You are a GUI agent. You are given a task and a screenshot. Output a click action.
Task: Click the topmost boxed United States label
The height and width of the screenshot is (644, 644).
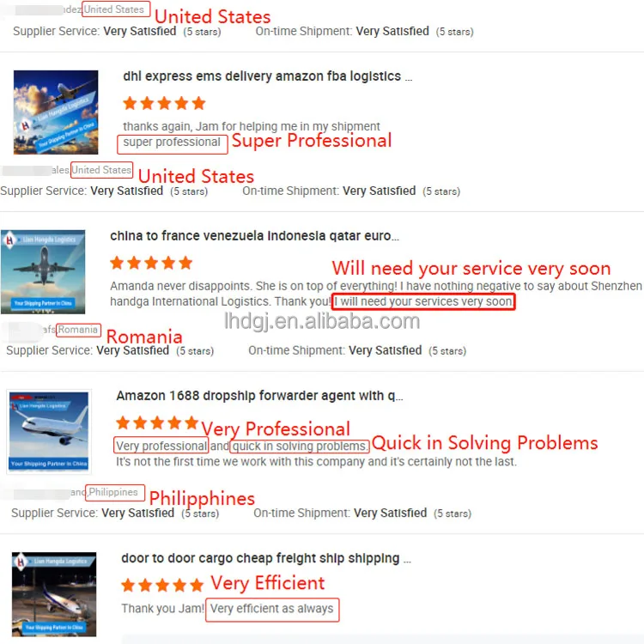pos(116,9)
